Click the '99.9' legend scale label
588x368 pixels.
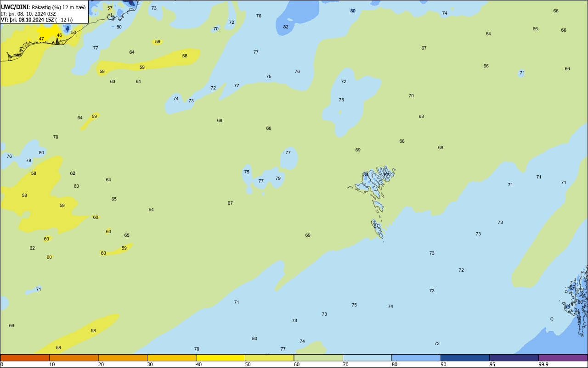coord(543,364)
